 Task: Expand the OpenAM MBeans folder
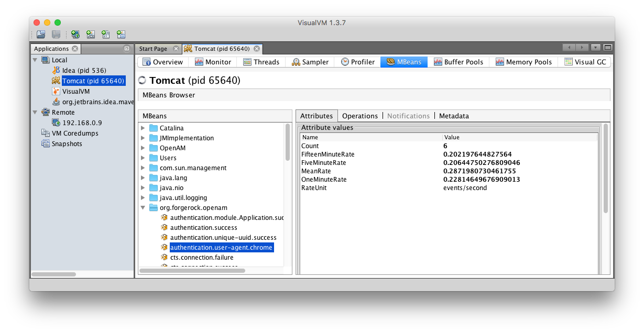(143, 148)
